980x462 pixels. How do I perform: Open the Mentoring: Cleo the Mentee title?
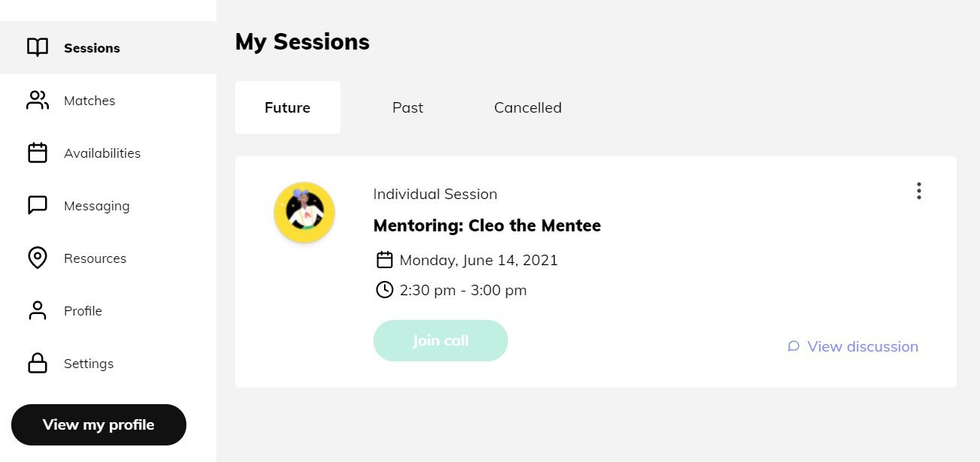487,225
